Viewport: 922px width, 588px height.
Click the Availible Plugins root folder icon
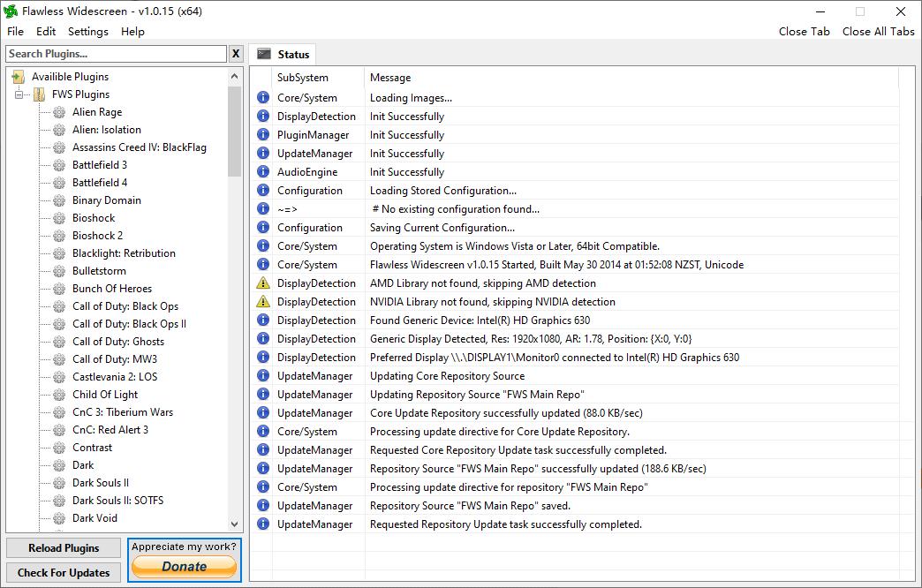coord(19,77)
